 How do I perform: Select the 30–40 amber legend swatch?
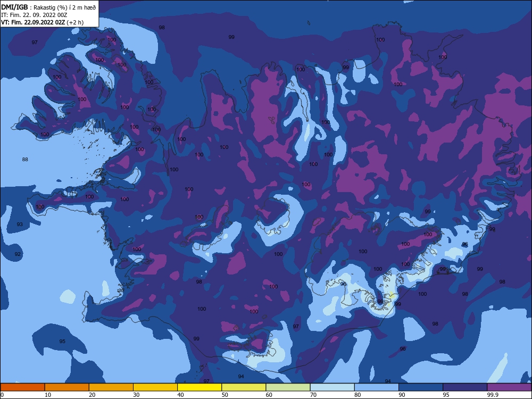(155, 387)
